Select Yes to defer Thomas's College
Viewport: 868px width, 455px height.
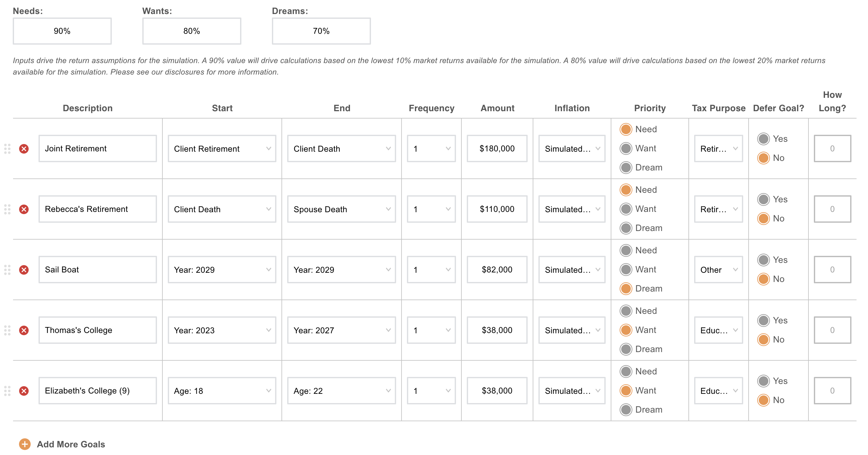point(763,321)
